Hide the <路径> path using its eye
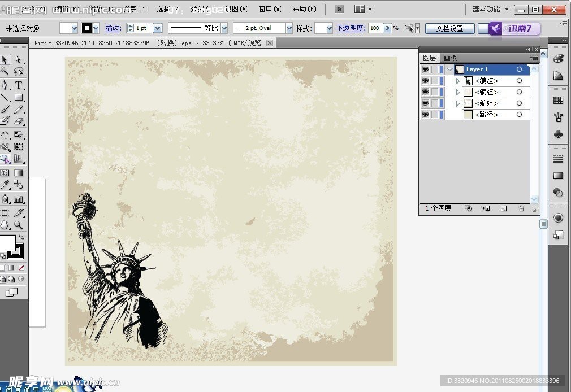 tap(425, 114)
